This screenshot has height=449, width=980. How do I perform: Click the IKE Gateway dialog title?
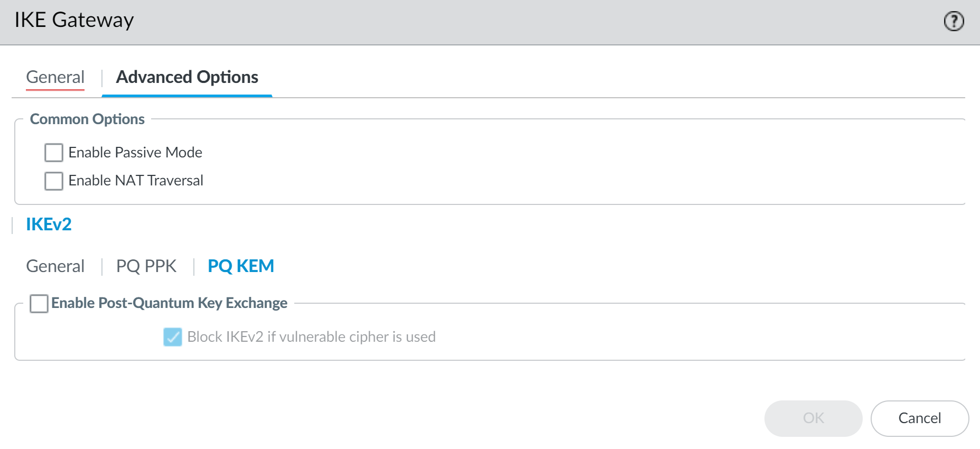pos(74,20)
